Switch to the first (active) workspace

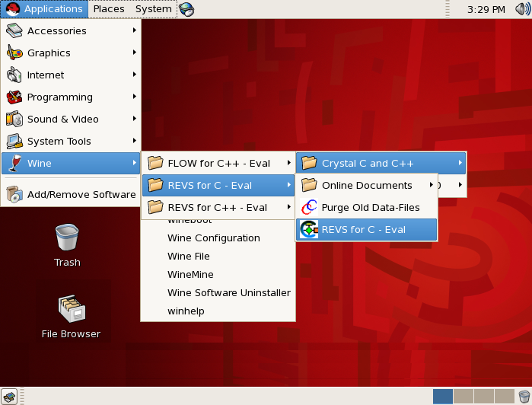click(443, 397)
